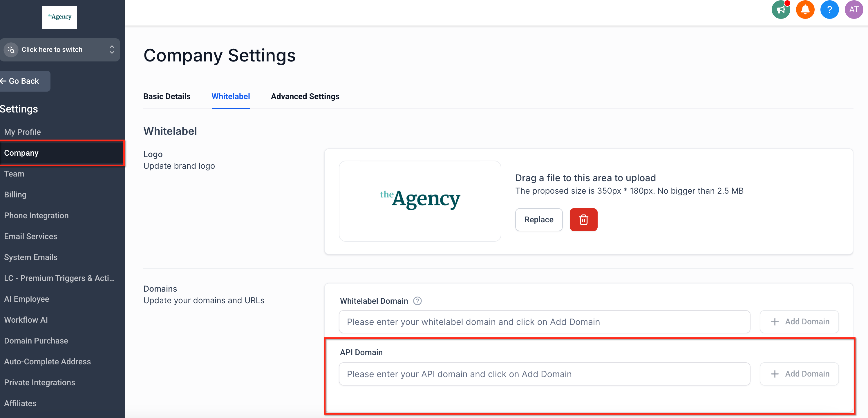The height and width of the screenshot is (418, 868).
Task: Navigate to Private Integrations settings
Action: tap(39, 382)
